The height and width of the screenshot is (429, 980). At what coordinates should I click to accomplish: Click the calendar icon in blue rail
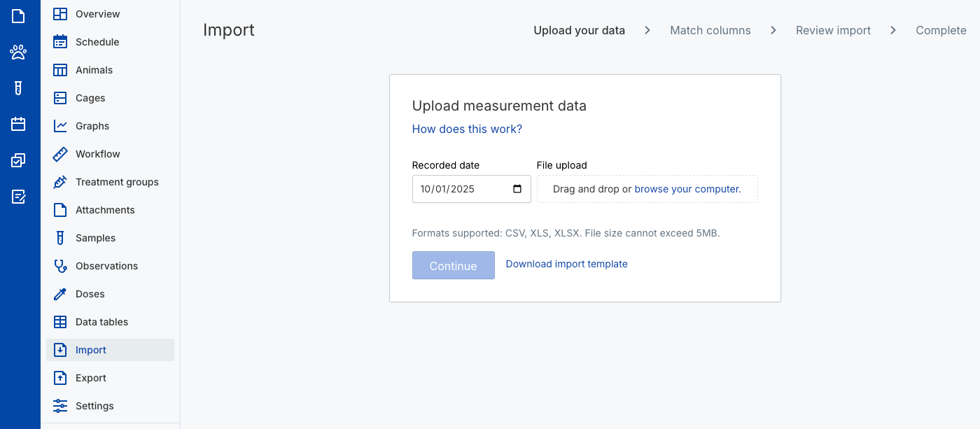[18, 125]
